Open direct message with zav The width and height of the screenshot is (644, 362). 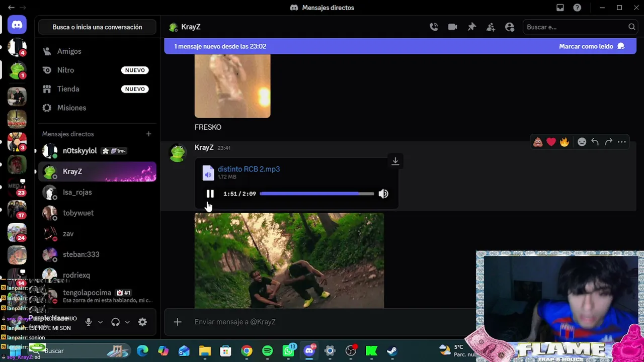tap(97, 233)
